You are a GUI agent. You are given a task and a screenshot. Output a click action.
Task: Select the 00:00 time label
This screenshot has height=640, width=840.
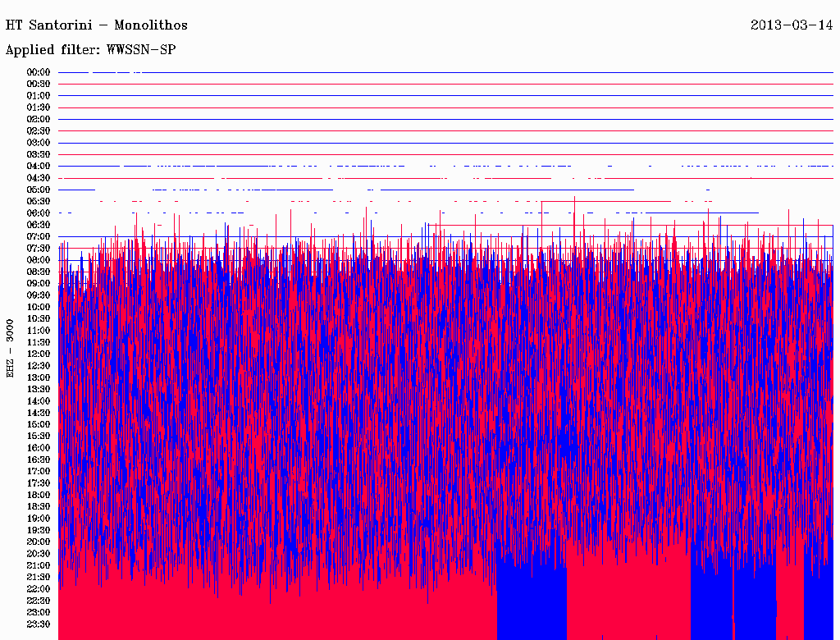click(x=39, y=72)
